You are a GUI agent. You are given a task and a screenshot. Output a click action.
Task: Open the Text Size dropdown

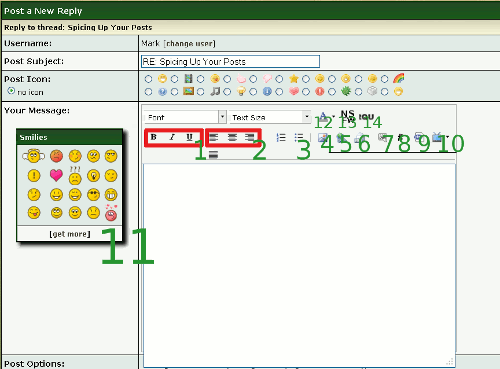pyautogui.click(x=270, y=117)
